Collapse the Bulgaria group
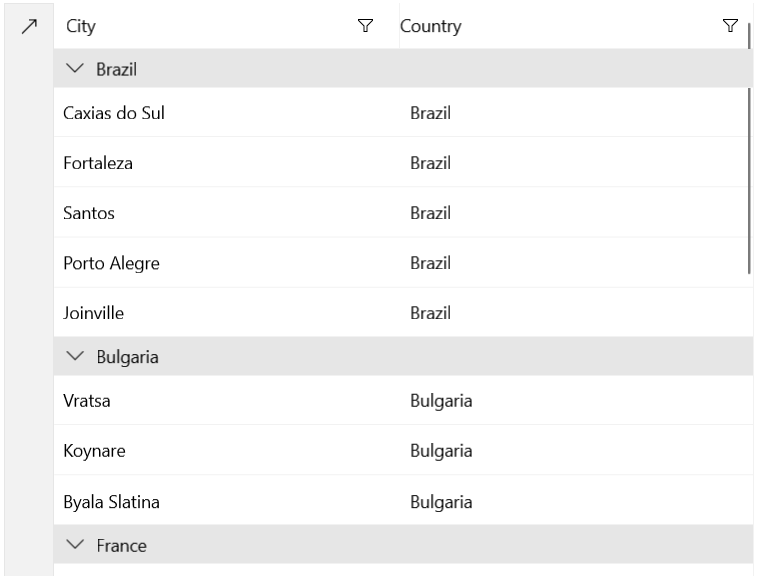The height and width of the screenshot is (576, 761). 75,357
